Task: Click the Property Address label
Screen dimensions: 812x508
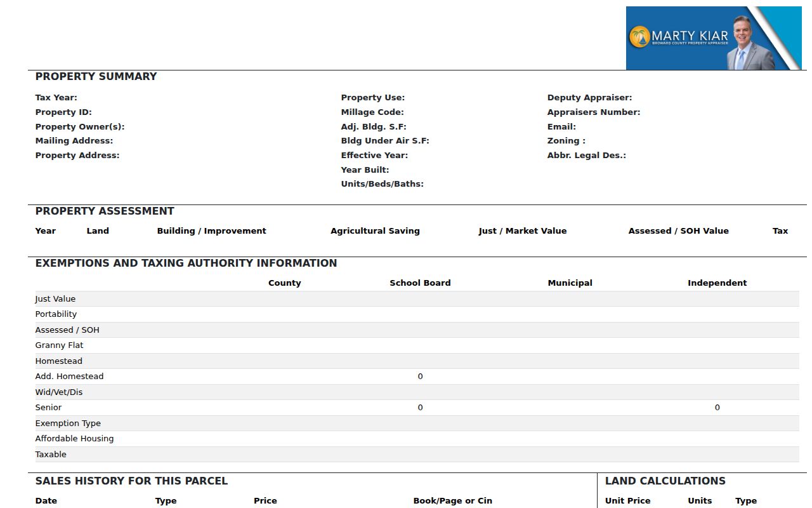Action: click(77, 156)
